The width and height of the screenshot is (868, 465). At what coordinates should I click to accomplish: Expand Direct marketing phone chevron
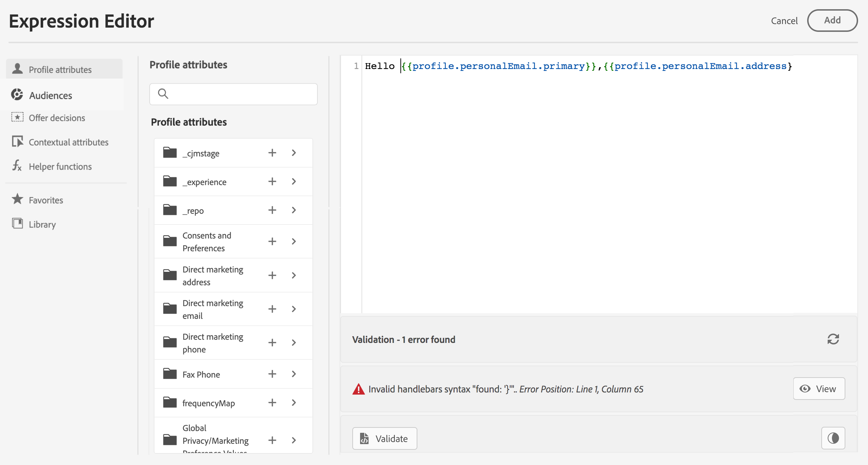294,343
